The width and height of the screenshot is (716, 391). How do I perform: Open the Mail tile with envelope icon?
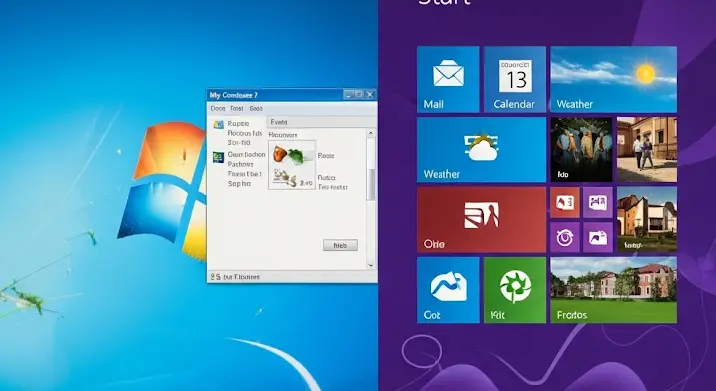[448, 79]
